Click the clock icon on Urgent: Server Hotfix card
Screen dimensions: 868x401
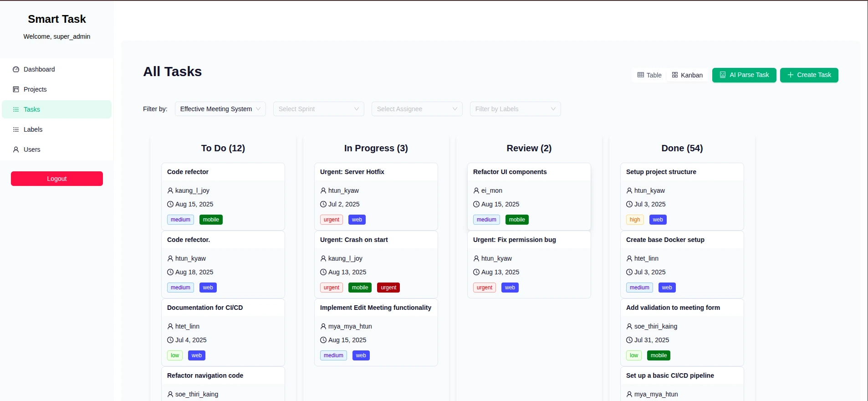pyautogui.click(x=323, y=204)
